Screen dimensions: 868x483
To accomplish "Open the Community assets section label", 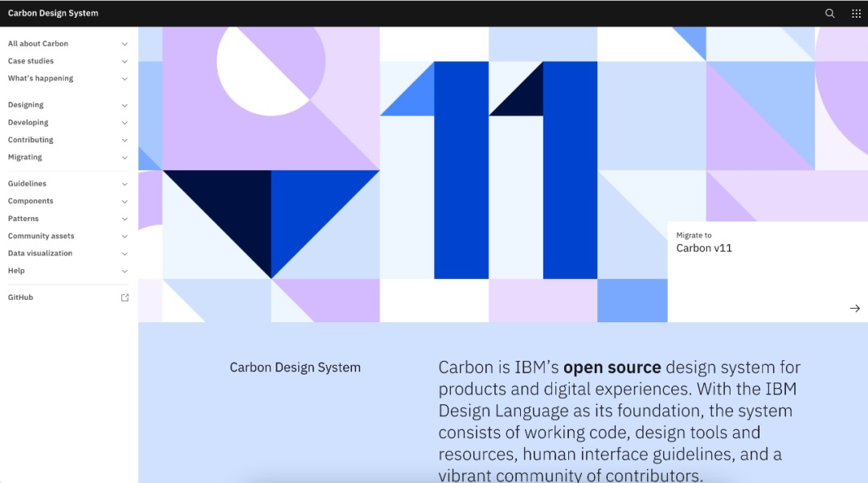I will 41,235.
